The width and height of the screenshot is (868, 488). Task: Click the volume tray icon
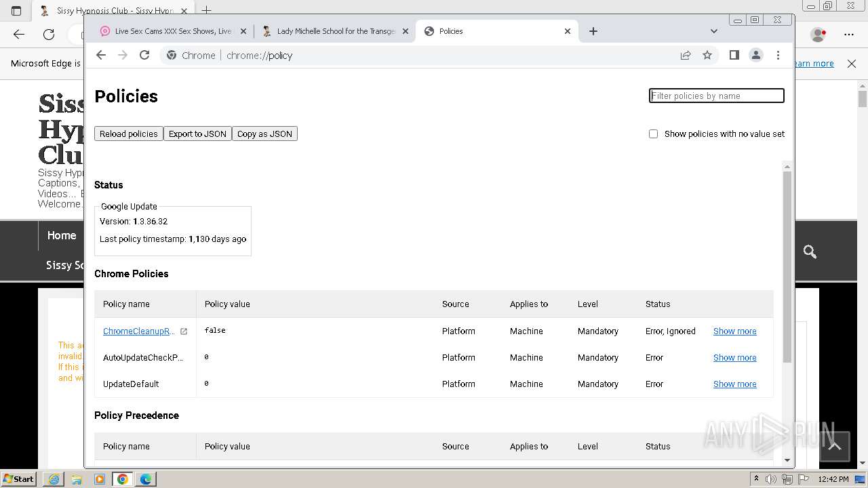coord(772,479)
